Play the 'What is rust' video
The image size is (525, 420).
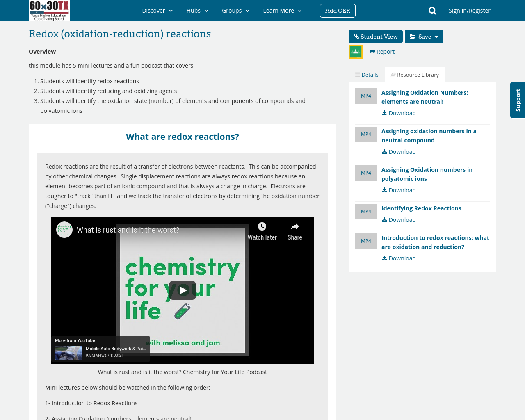[x=183, y=290]
